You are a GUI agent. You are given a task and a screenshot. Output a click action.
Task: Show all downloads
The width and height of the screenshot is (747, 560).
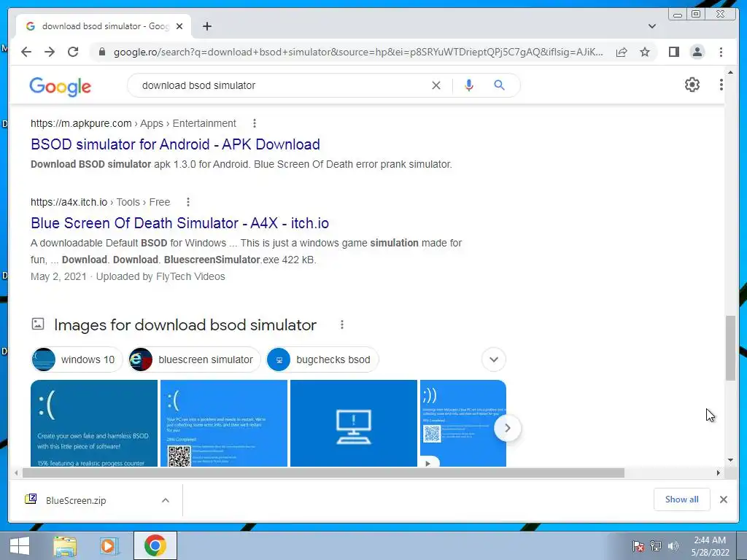(x=682, y=499)
